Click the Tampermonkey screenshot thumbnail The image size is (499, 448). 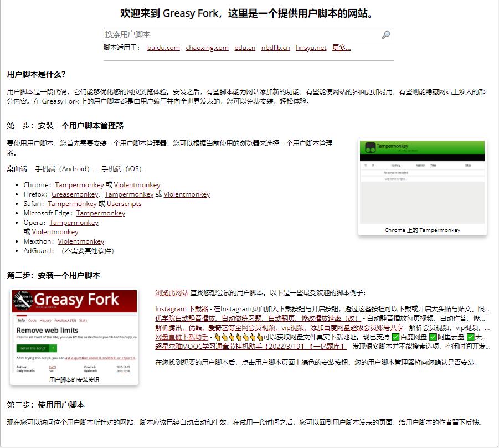click(423, 182)
